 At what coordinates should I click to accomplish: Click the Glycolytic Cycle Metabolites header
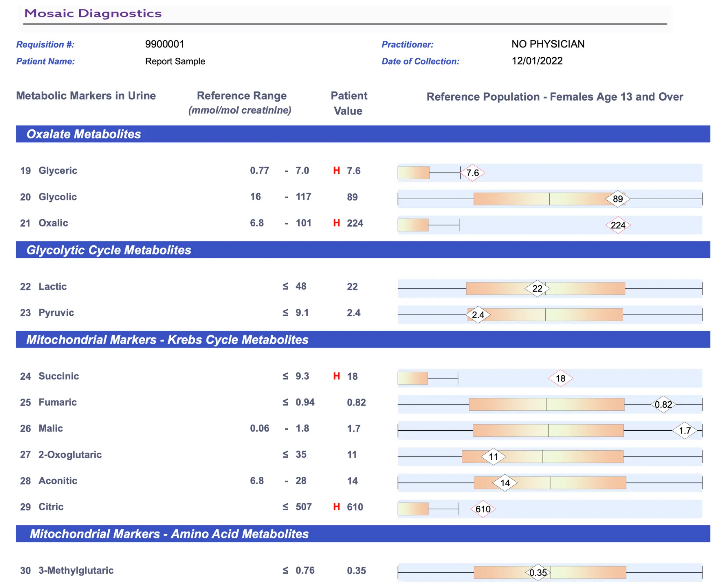pyautogui.click(x=109, y=250)
